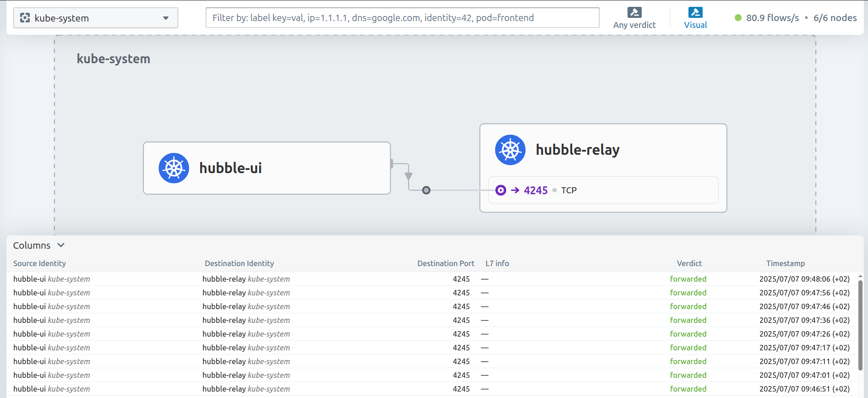Screen dimensions: 868x398
Task: Click port 4245 in the 09:47:36 row
Action: [461, 320]
